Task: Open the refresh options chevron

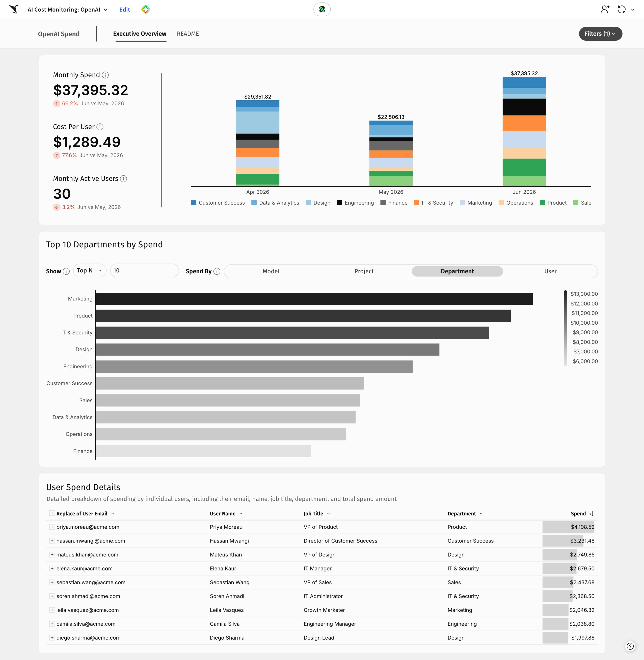Action: [x=633, y=9]
